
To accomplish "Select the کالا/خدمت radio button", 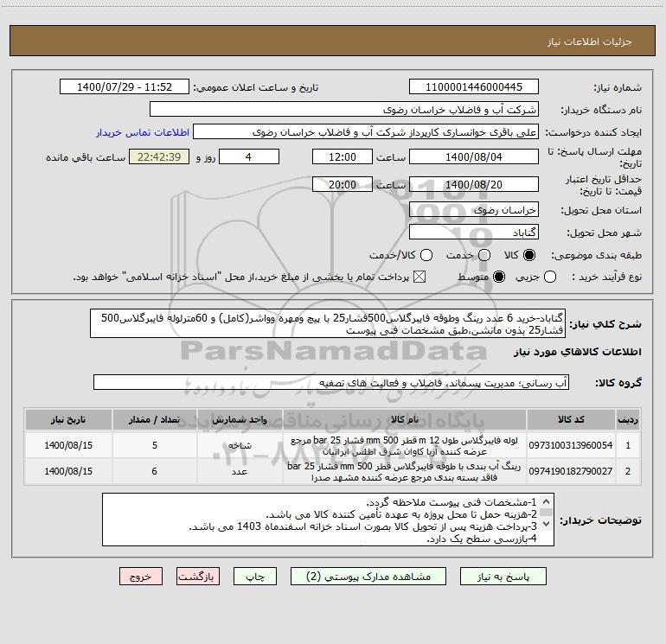I will point(426,255).
